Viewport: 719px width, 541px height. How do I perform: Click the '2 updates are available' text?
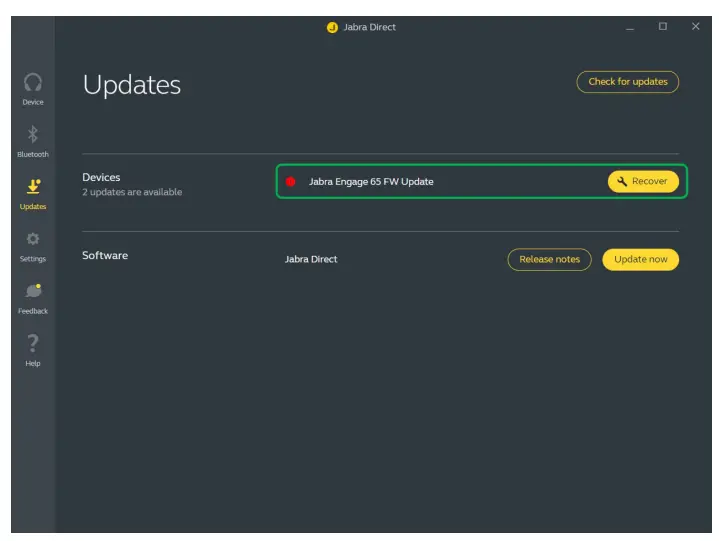click(x=132, y=192)
